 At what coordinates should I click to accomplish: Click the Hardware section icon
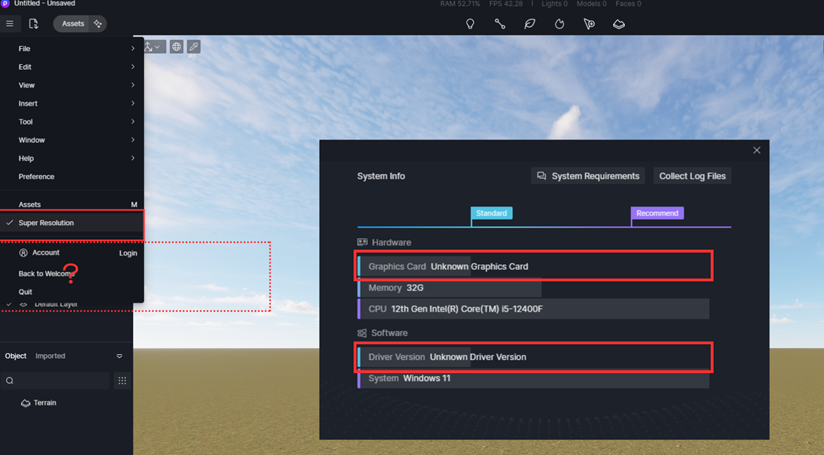pos(362,242)
